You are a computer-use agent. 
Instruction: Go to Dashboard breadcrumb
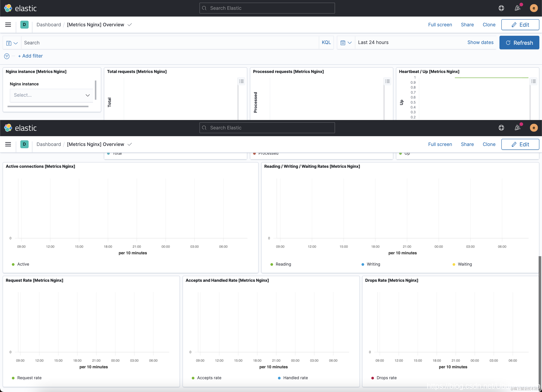tap(49, 25)
